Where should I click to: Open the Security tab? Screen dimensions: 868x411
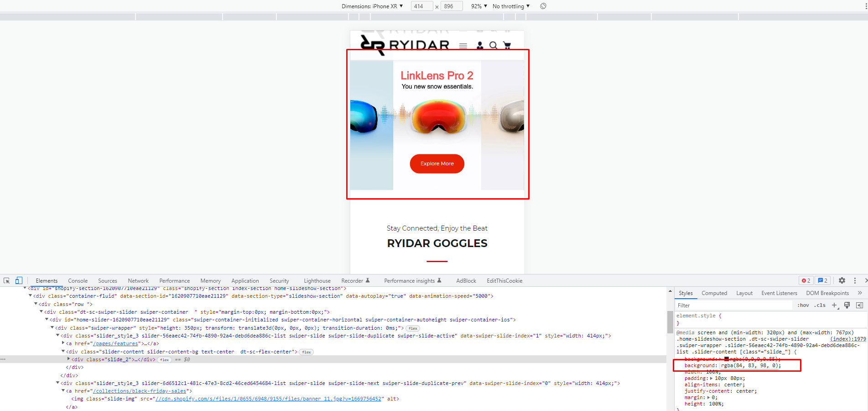(x=279, y=281)
